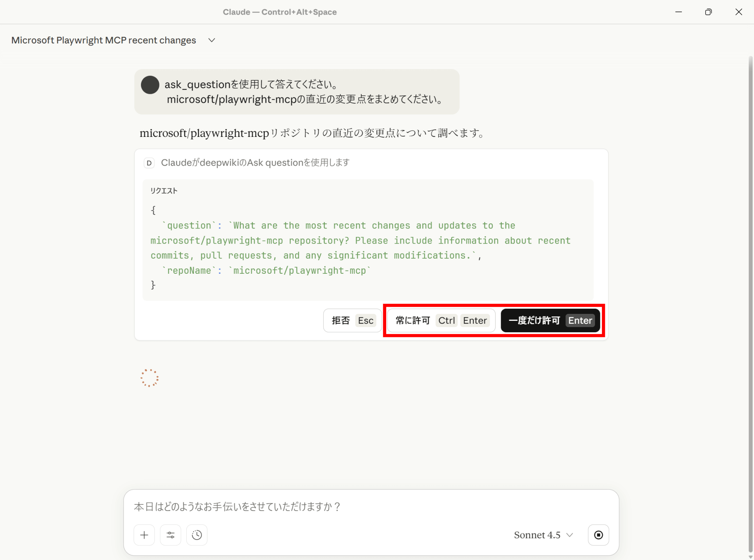
Task: Allow once with 一度だけ許可 button
Action: point(550,320)
